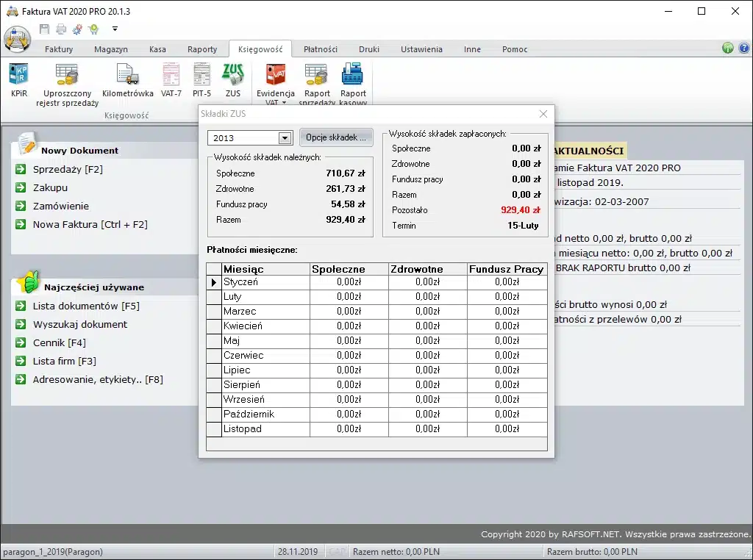Expand the 2013 year dropdown

coord(285,138)
